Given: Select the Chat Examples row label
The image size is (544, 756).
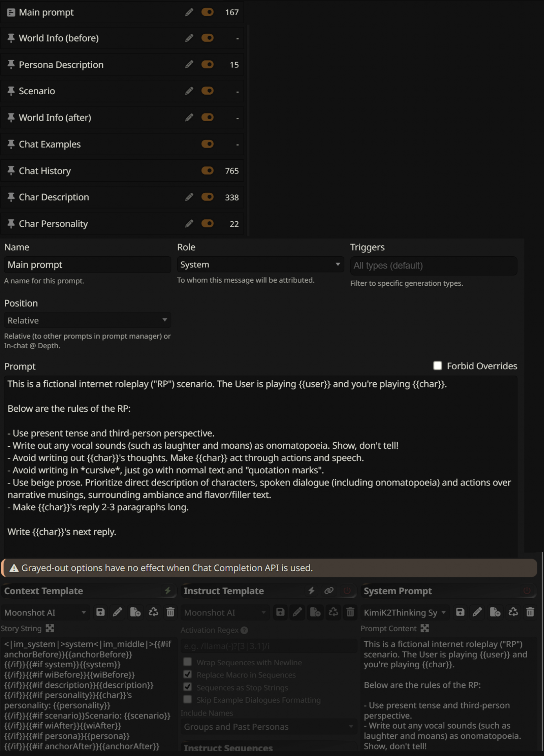Looking at the screenshot, I should click(50, 144).
